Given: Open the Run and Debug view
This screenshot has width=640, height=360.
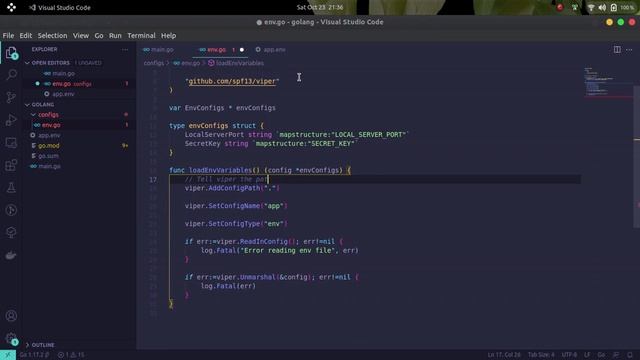Looking at the screenshot, I should (x=11, y=120).
